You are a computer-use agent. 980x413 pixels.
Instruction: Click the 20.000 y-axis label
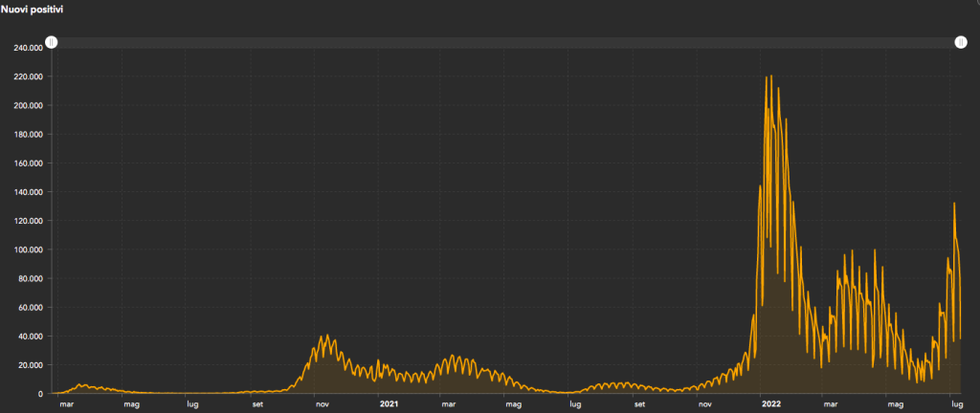29,365
